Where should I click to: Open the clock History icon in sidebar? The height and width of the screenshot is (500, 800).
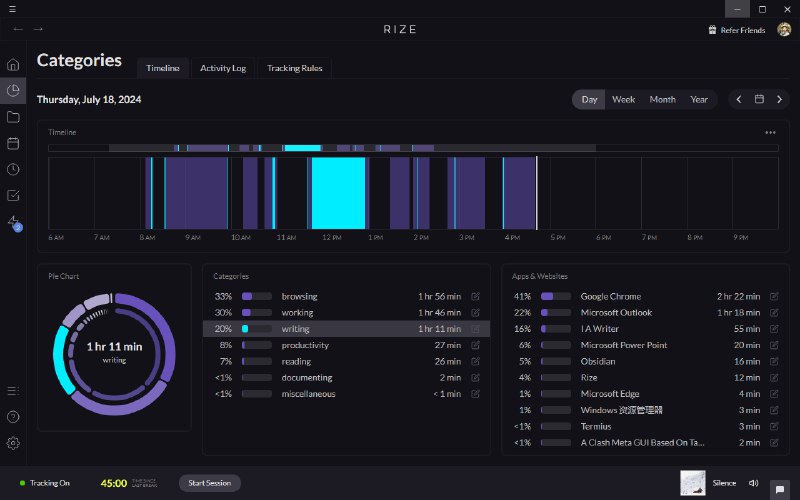click(x=13, y=169)
